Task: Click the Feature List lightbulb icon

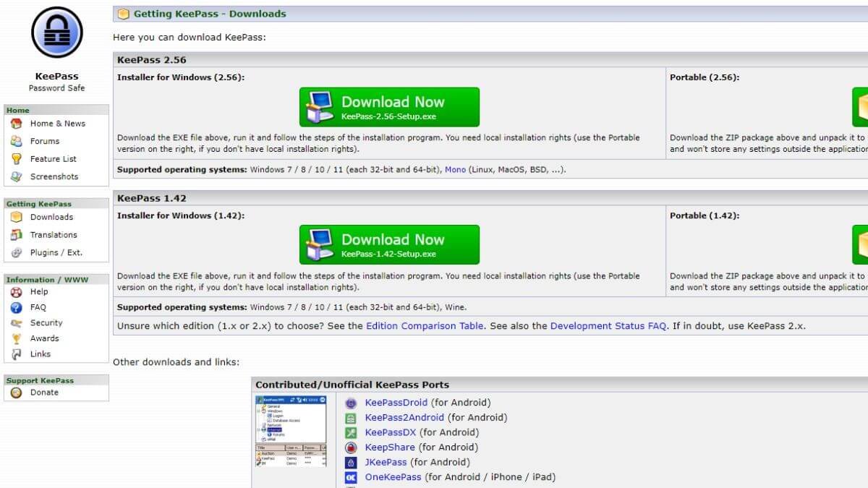Action: point(16,159)
